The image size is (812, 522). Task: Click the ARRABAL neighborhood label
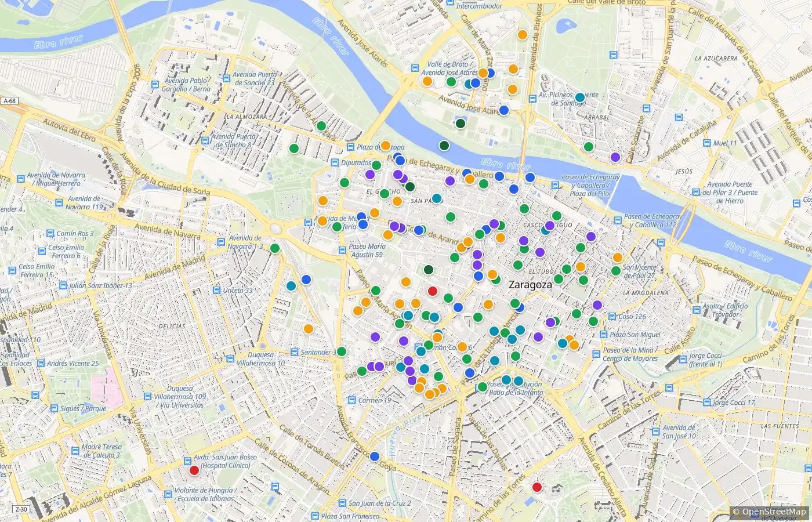point(596,117)
